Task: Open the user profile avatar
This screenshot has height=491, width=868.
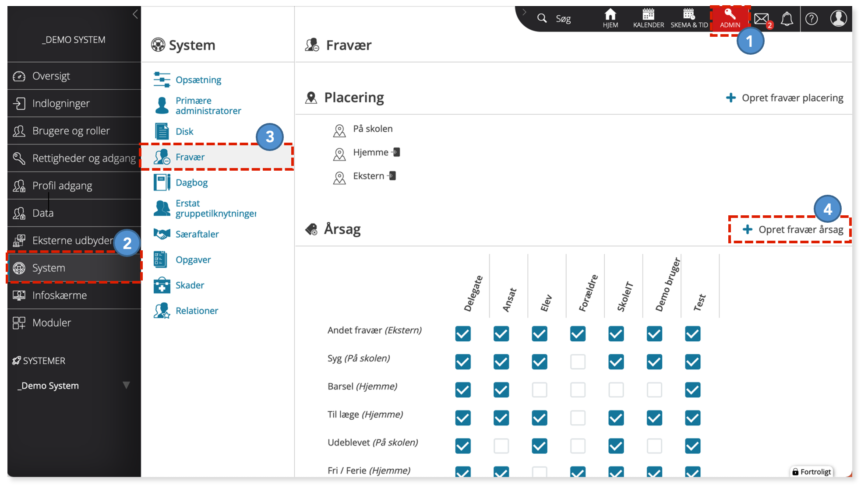Action: 838,18
